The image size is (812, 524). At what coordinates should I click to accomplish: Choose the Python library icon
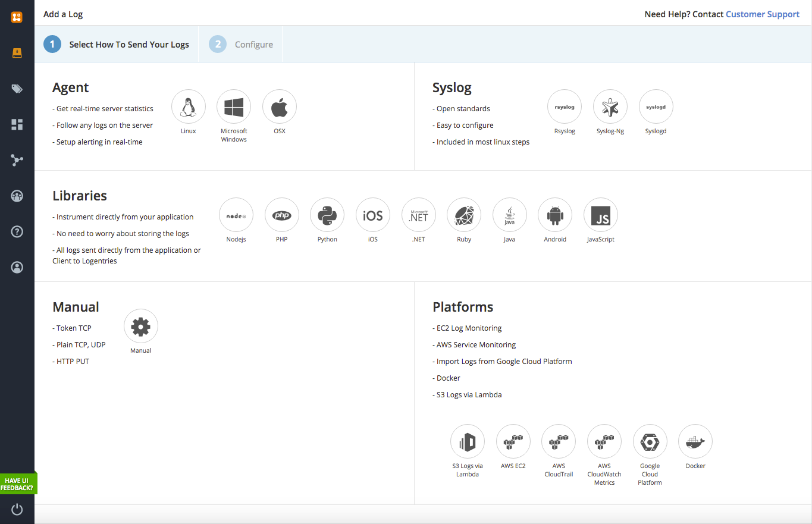coord(327,215)
